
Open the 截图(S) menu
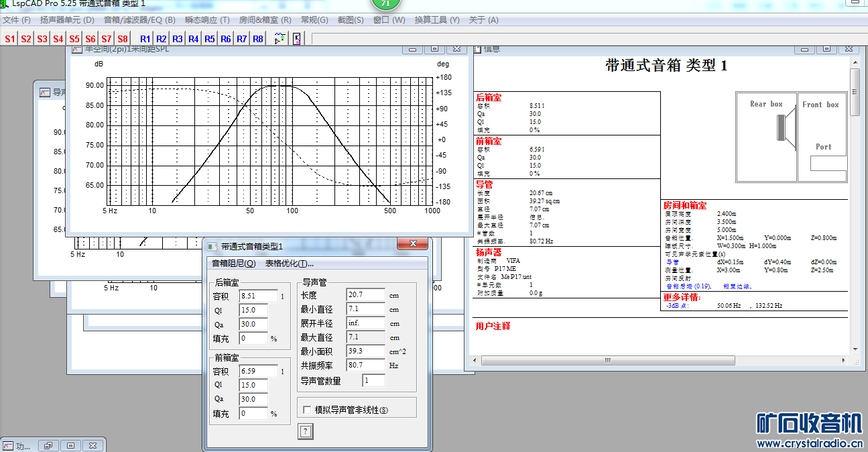[x=351, y=20]
